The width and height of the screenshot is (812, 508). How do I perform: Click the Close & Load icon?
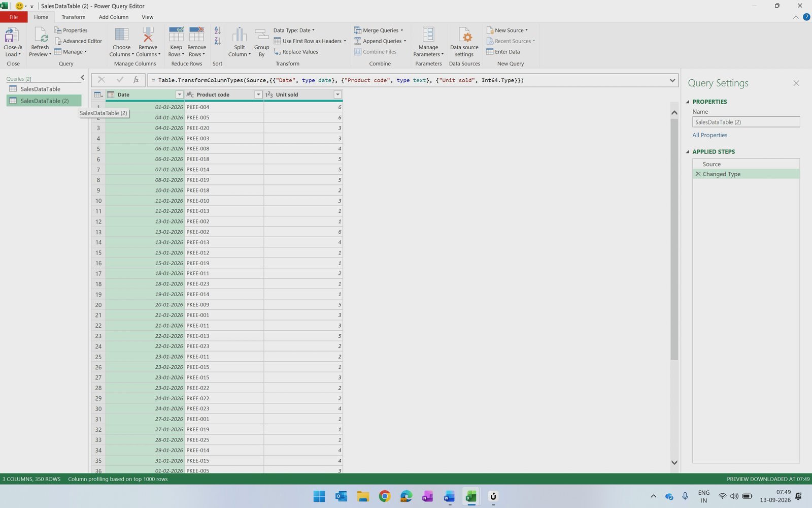[x=12, y=35]
